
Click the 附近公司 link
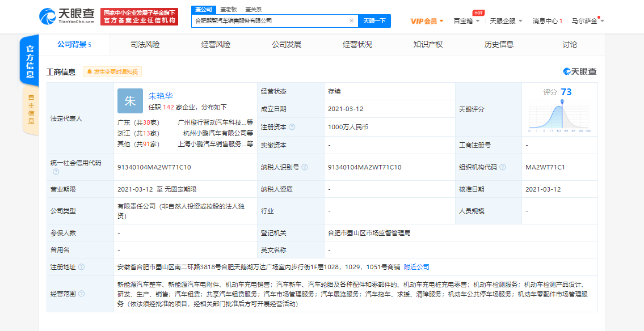[416, 267]
